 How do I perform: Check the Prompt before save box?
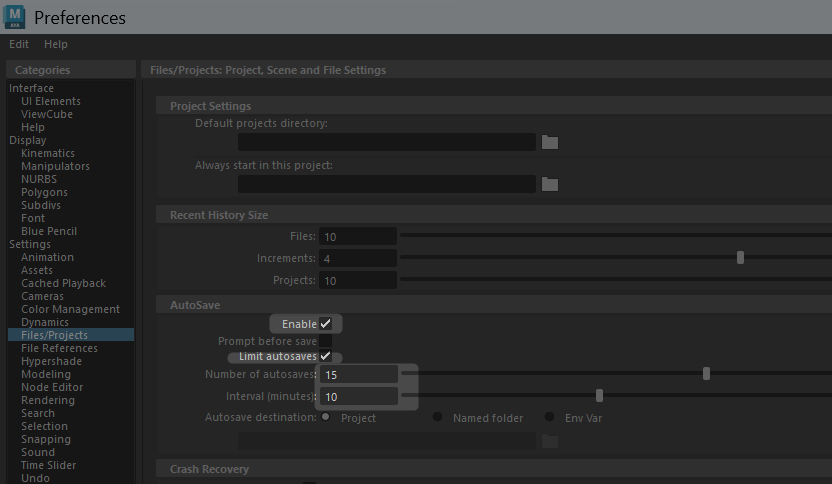coord(325,341)
